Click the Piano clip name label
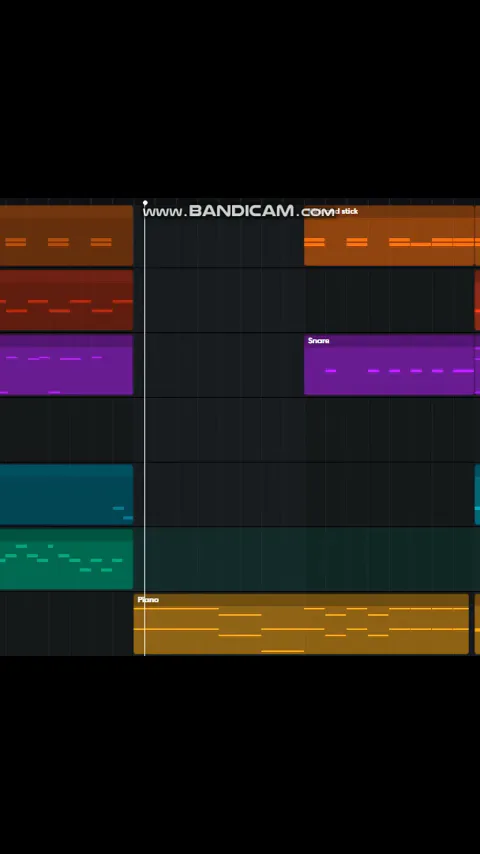The image size is (480, 854). pyautogui.click(x=148, y=600)
